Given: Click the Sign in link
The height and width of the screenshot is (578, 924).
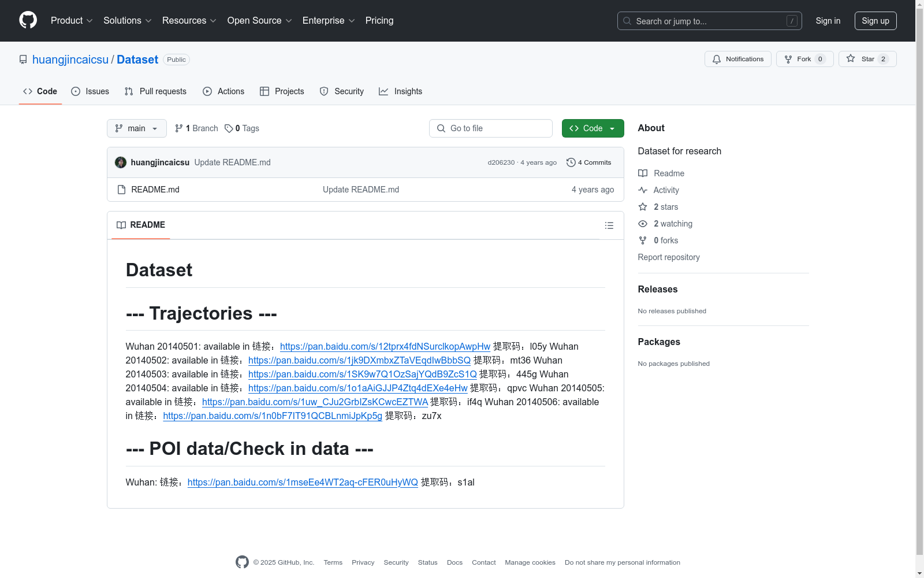Looking at the screenshot, I should 828,21.
